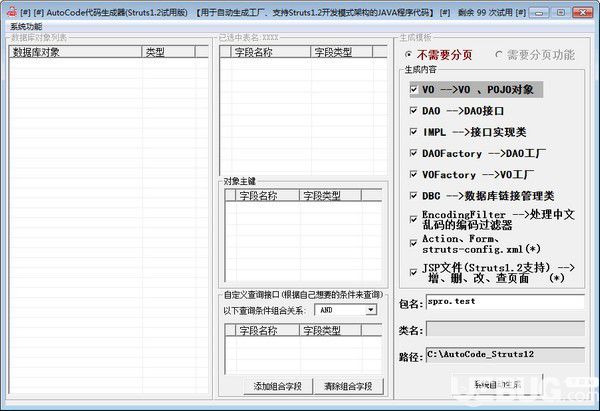Image resolution: width=600 pixels, height=411 pixels.
Task: Toggle the IMPL -->接口实现类 checkbox
Action: tap(413, 132)
